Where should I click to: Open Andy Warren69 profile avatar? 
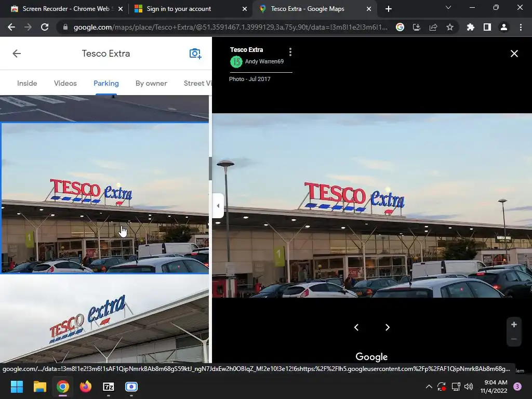236,62
